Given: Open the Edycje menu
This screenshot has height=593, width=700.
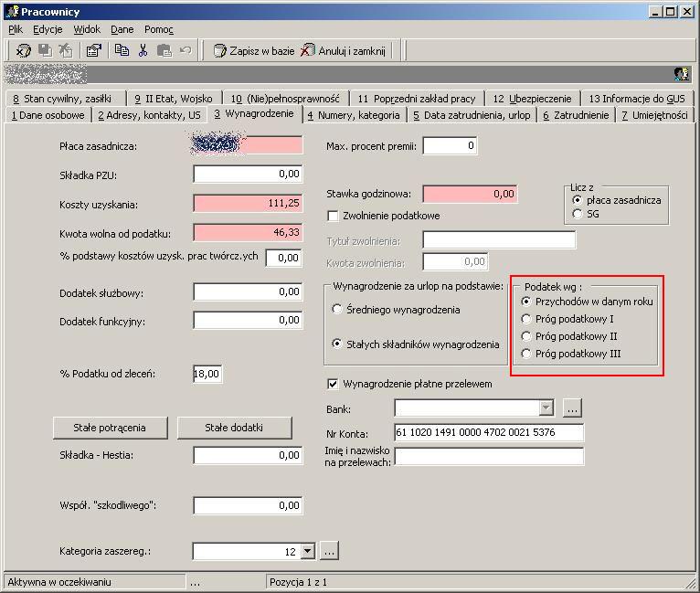Looking at the screenshot, I should click(x=48, y=29).
